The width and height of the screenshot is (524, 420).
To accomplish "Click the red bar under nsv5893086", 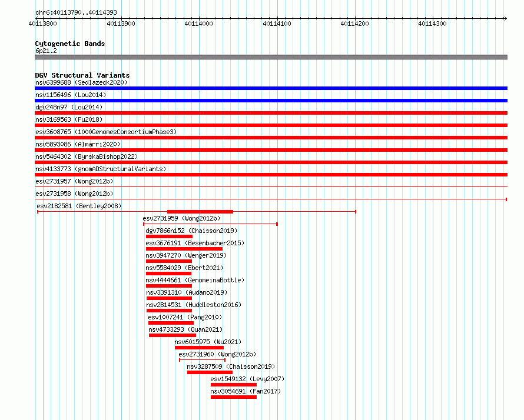I will point(271,150).
